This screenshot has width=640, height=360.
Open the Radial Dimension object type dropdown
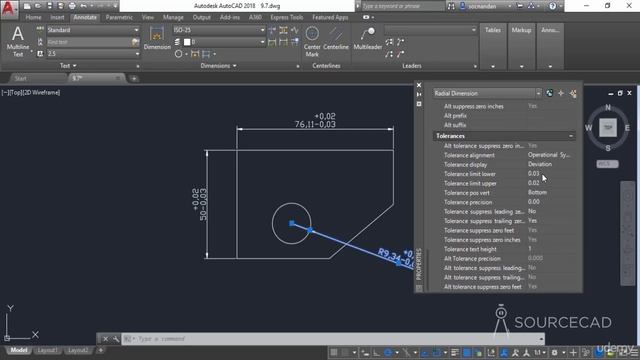(538, 93)
